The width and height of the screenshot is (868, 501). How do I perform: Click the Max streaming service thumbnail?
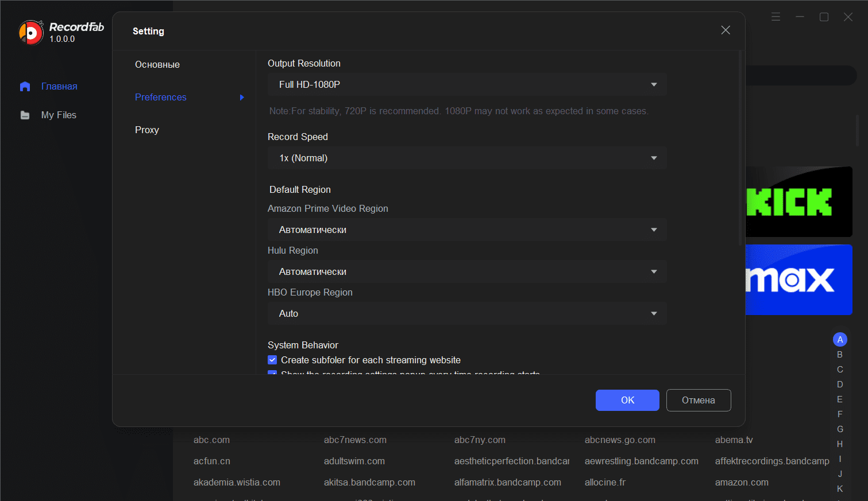(x=798, y=280)
